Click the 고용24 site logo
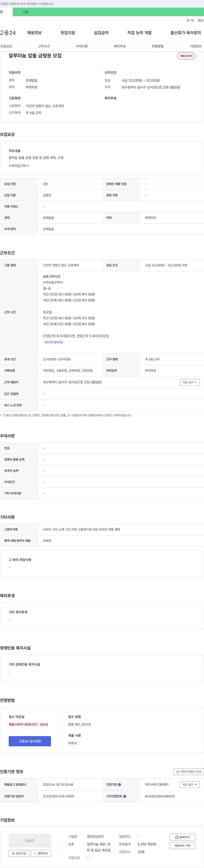 pos(8,33)
